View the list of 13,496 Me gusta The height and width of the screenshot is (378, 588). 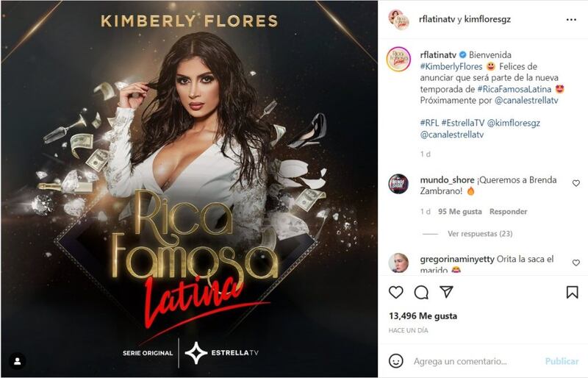pos(423,316)
